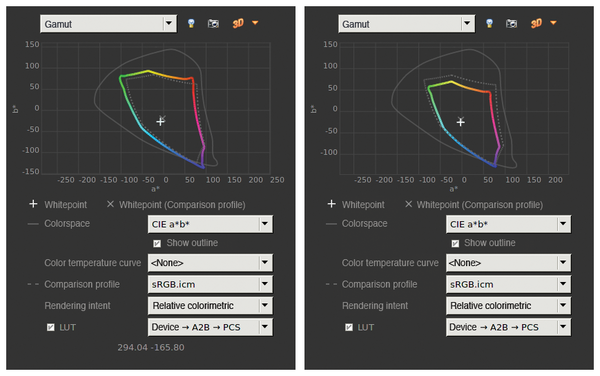Screen dimensions: 600x376
Task: Click the orange arrow beside the right 3D icon
Action: [x=553, y=23]
